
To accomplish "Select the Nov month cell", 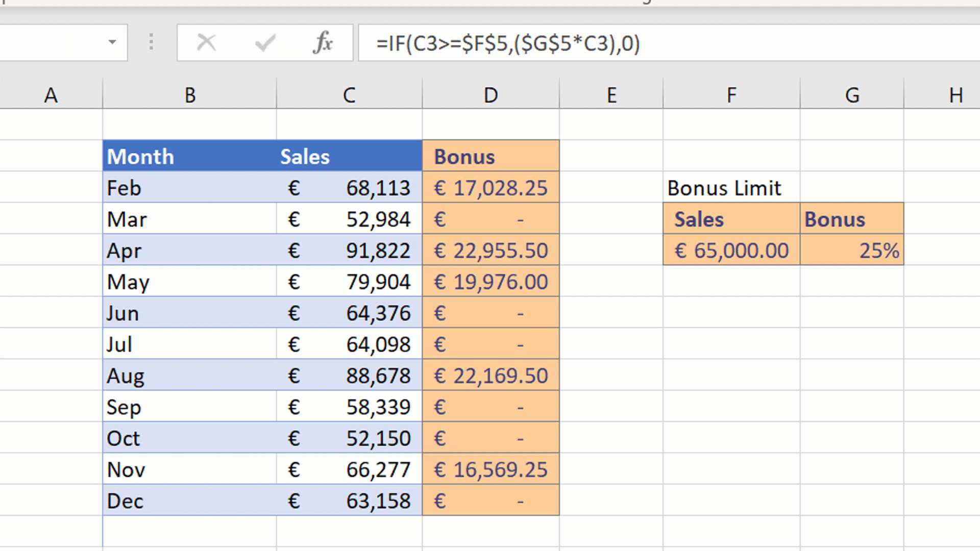I will pyautogui.click(x=189, y=469).
